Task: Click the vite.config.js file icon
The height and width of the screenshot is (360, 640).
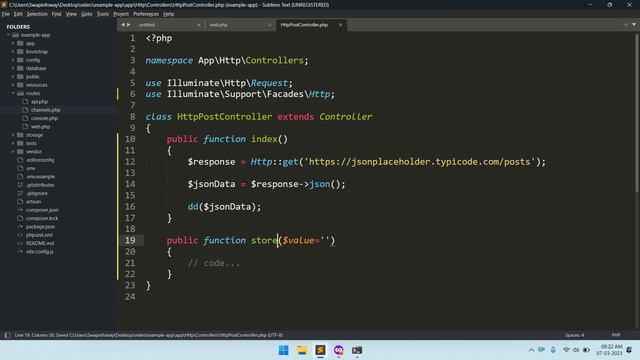Action: click(20, 251)
